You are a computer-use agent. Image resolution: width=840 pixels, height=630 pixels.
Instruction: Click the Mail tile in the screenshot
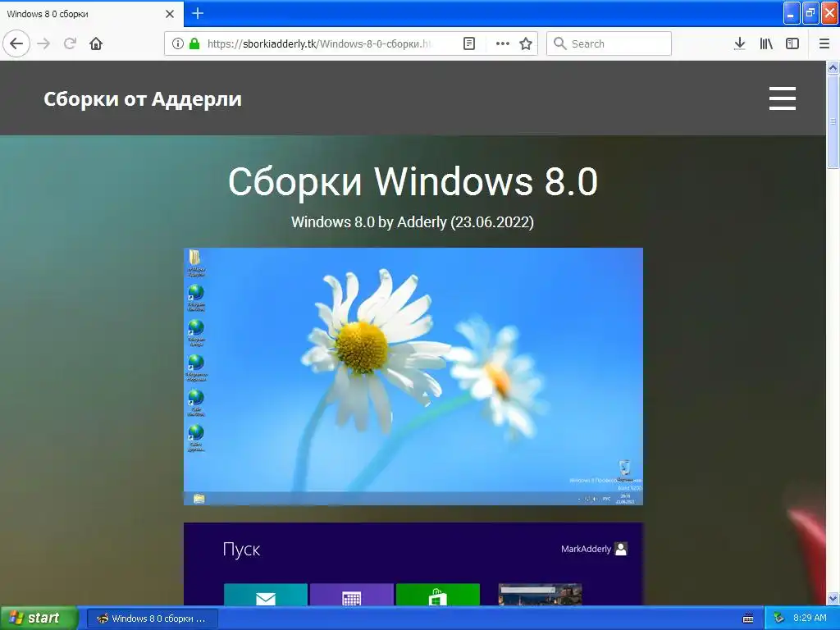(266, 595)
